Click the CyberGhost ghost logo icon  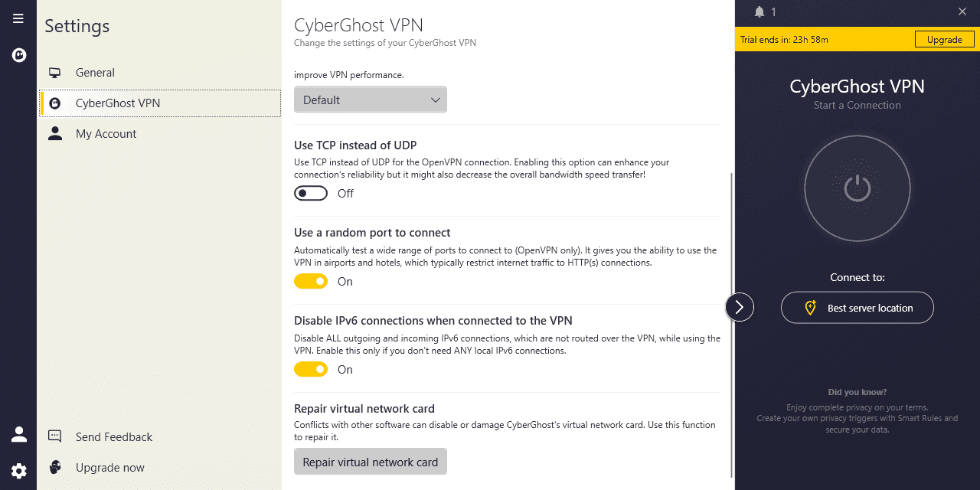click(x=19, y=55)
